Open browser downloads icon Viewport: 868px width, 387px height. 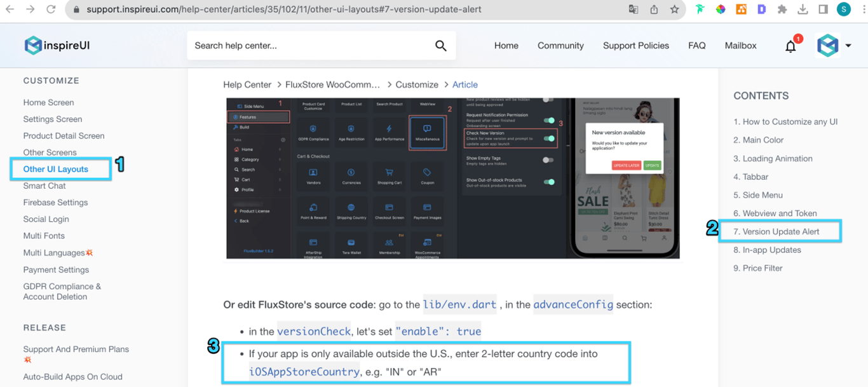(x=803, y=10)
